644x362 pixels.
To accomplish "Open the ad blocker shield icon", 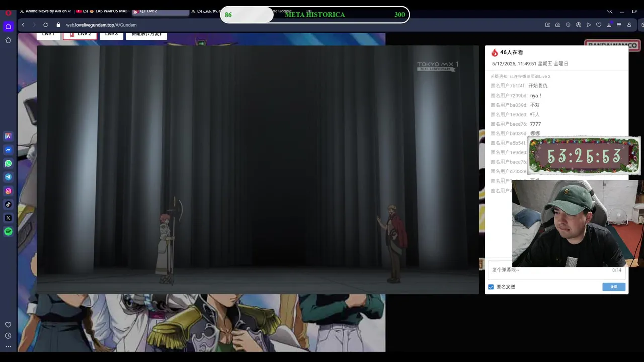I will [568, 25].
